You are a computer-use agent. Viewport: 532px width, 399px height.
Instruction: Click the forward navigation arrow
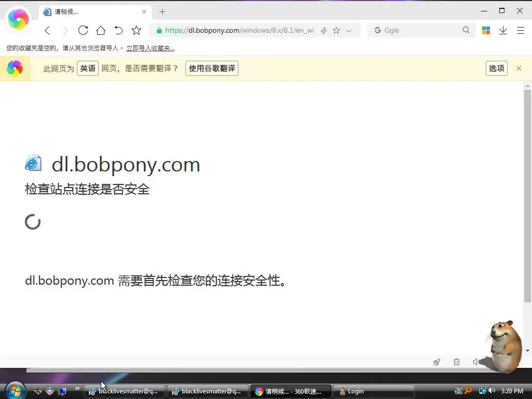[65, 31]
